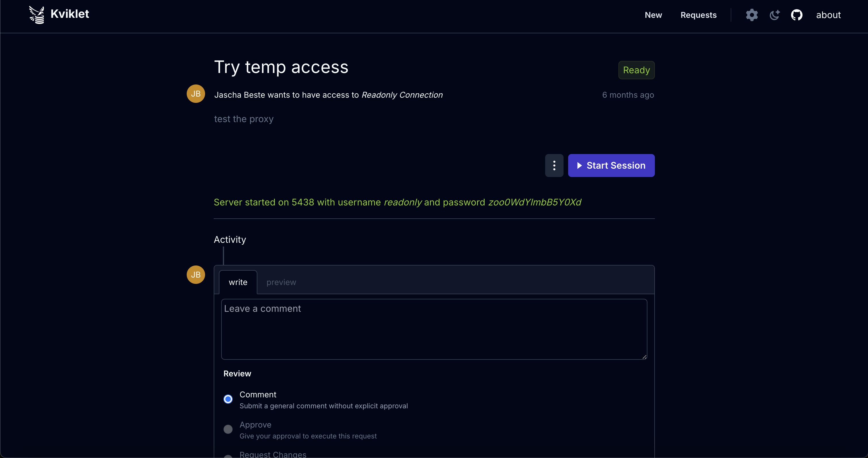
Task: Select the Approve review radio option
Action: click(x=228, y=429)
